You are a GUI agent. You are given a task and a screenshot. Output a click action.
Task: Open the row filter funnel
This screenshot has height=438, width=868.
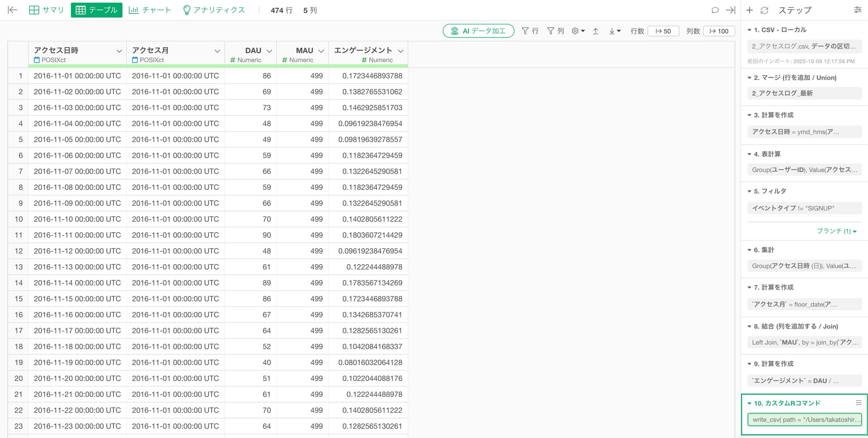click(530, 31)
